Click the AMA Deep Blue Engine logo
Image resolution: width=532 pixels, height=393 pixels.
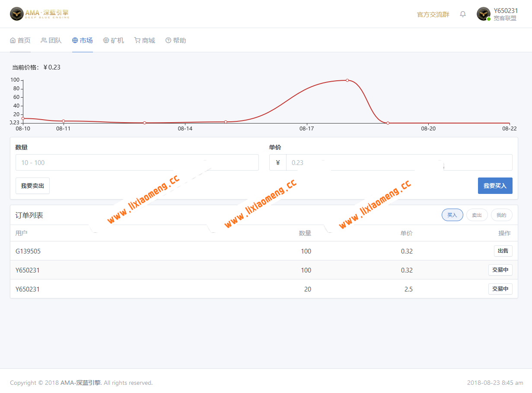coord(39,14)
